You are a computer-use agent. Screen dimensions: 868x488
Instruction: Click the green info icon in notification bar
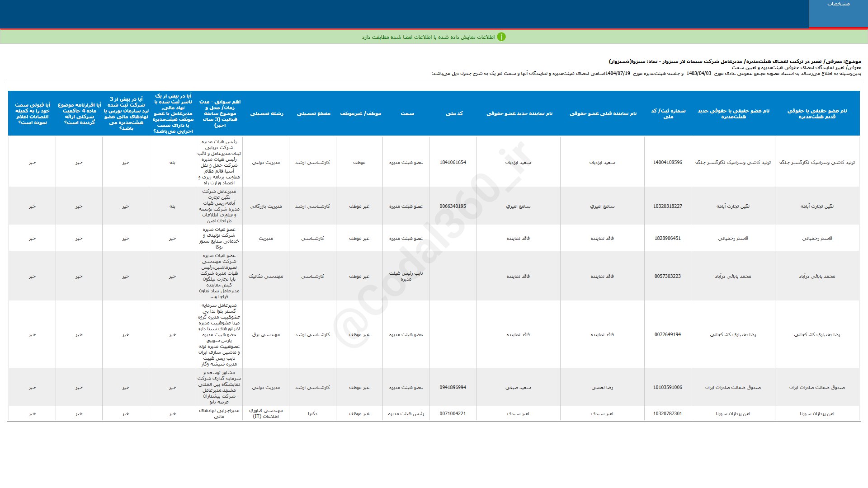point(501,37)
